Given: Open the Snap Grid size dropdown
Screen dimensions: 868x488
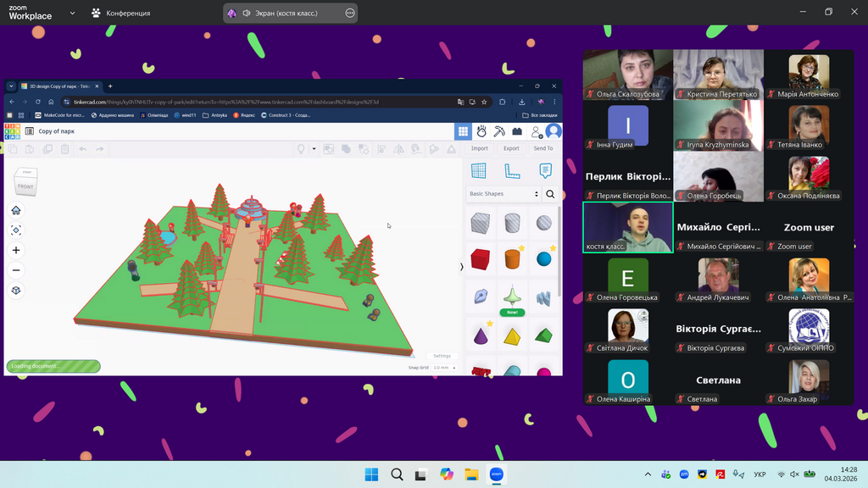Looking at the screenshot, I should pyautogui.click(x=444, y=368).
